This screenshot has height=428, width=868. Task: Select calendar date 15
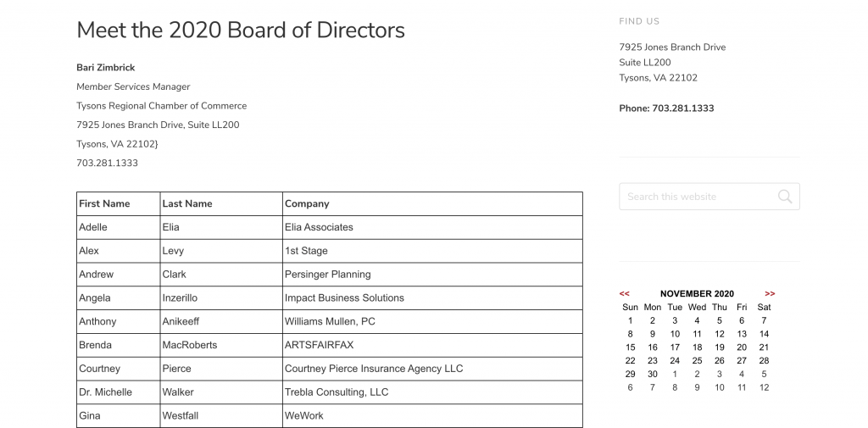(630, 347)
